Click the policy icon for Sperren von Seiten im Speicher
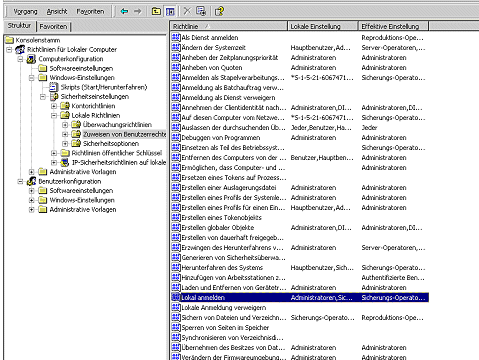This screenshot has width=479, height=360. (176, 327)
